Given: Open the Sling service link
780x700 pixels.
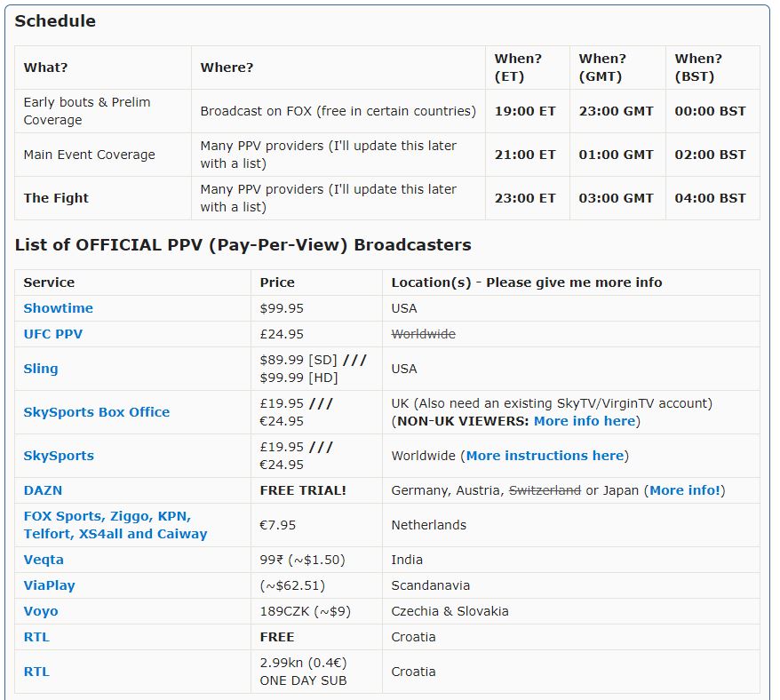Looking at the screenshot, I should (x=41, y=369).
